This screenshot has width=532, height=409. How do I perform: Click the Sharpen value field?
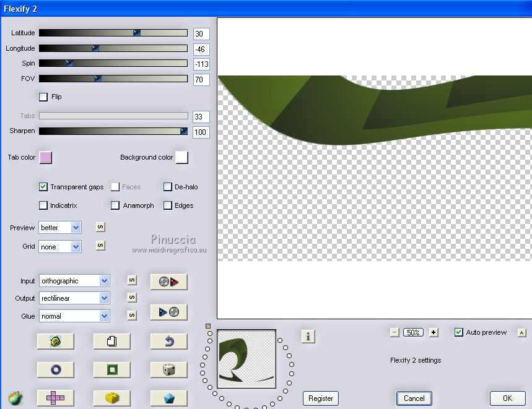click(201, 132)
